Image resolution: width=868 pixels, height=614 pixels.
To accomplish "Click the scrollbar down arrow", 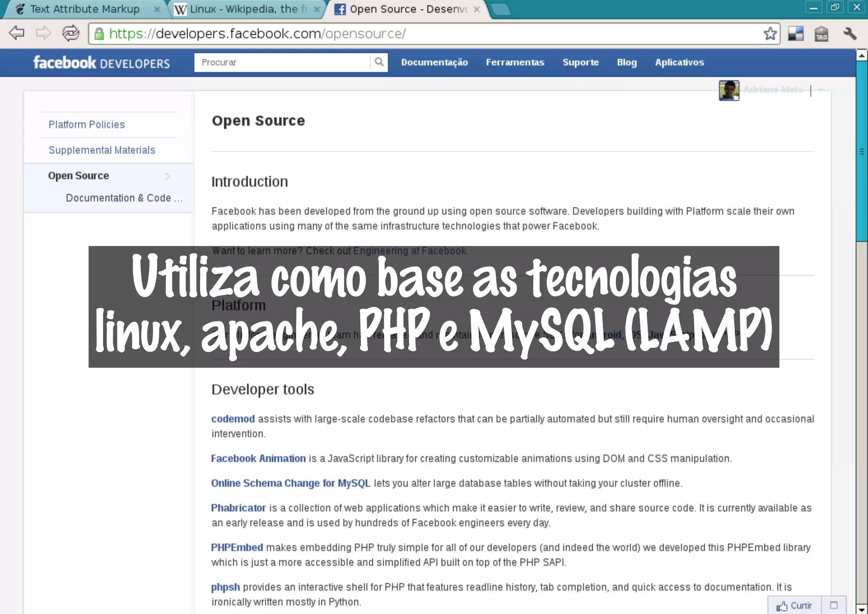I will click(x=862, y=609).
